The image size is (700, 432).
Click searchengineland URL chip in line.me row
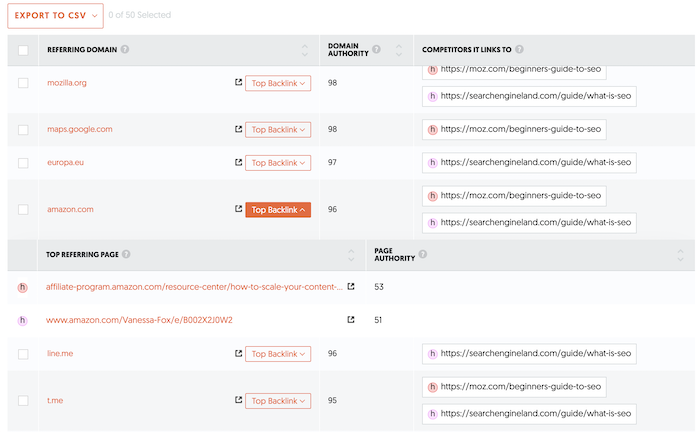[529, 354]
